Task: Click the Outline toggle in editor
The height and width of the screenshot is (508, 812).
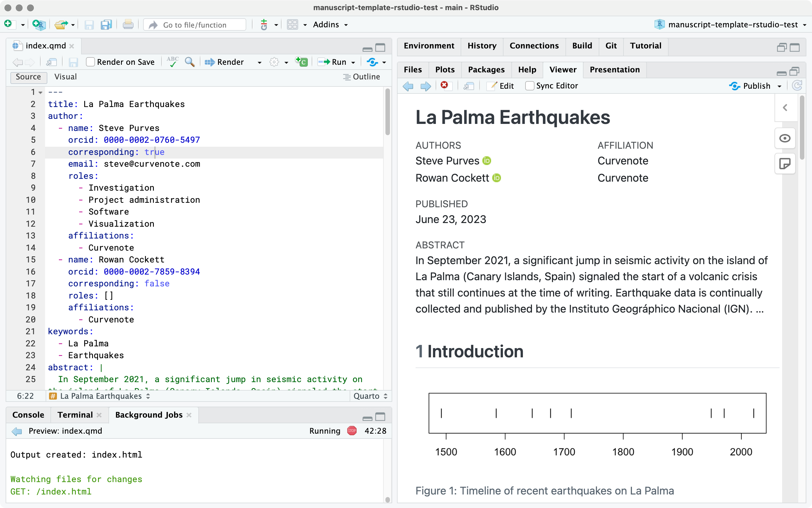Action: [360, 77]
